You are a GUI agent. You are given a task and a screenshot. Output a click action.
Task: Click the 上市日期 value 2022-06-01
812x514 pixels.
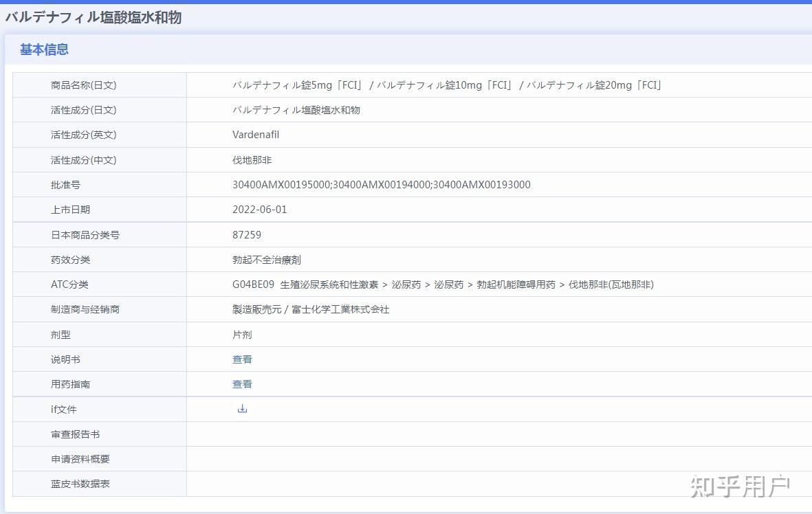(x=259, y=210)
